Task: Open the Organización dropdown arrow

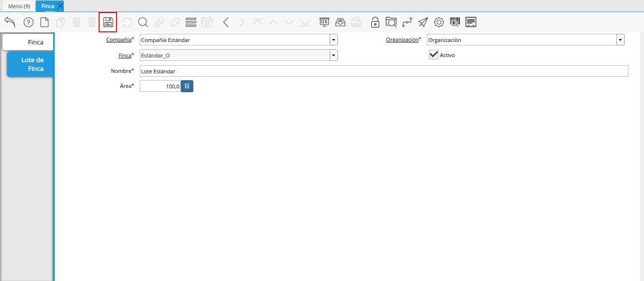Action: click(620, 40)
